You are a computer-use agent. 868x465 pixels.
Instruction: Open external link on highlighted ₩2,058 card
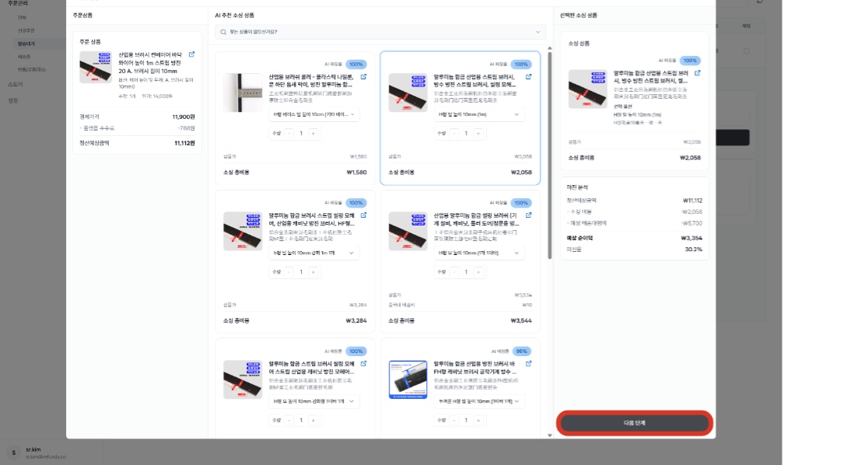[x=529, y=77]
